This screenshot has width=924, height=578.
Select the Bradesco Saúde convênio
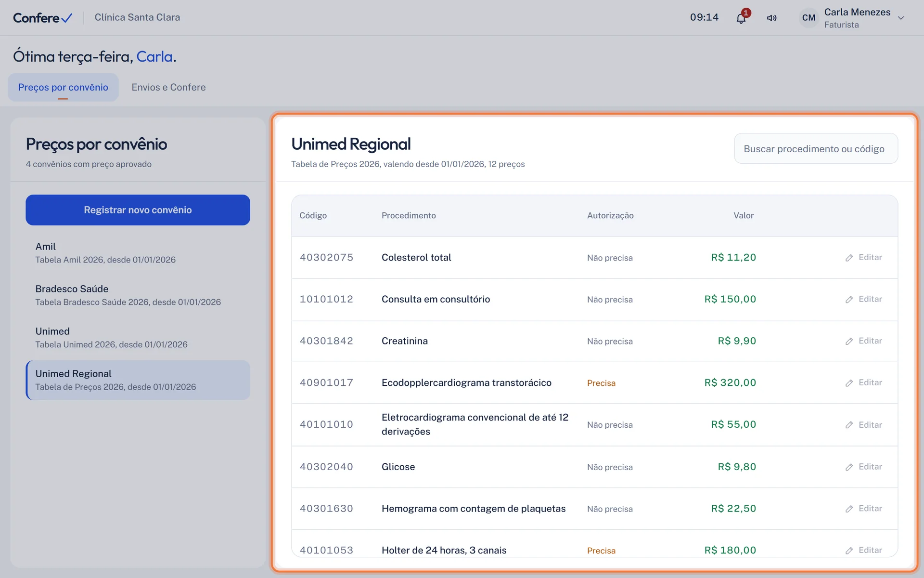[x=138, y=295]
